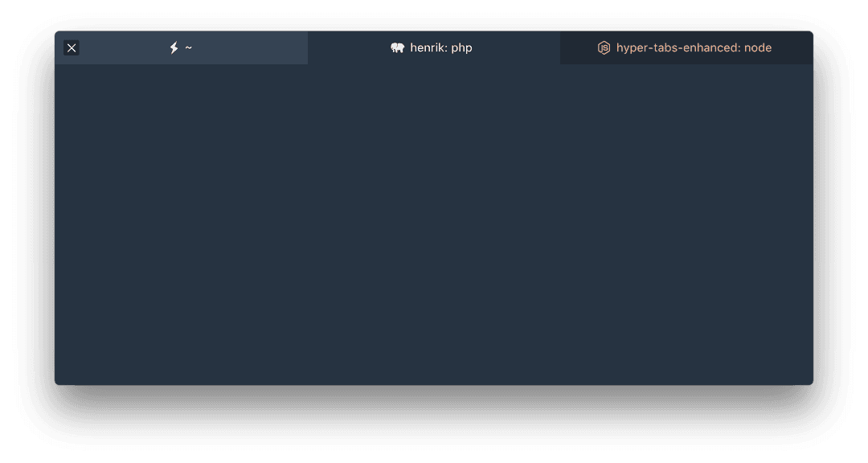The width and height of the screenshot is (868, 463).
Task: Click the divider between the first two tabs
Action: point(307,47)
